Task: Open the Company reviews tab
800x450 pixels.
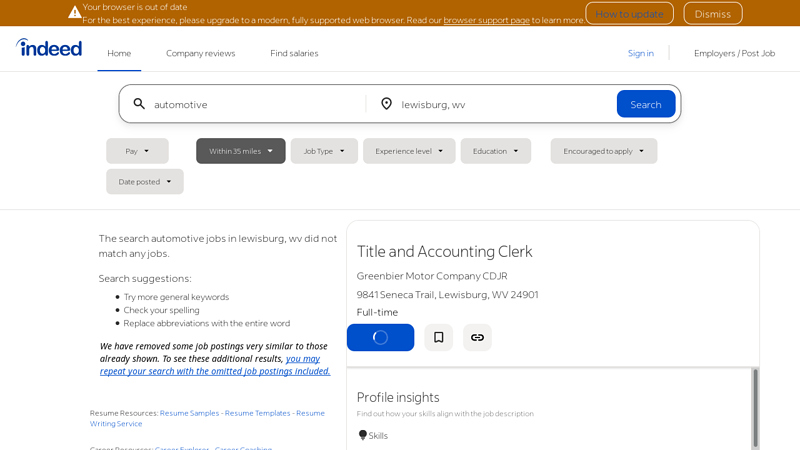Action: coord(200,53)
